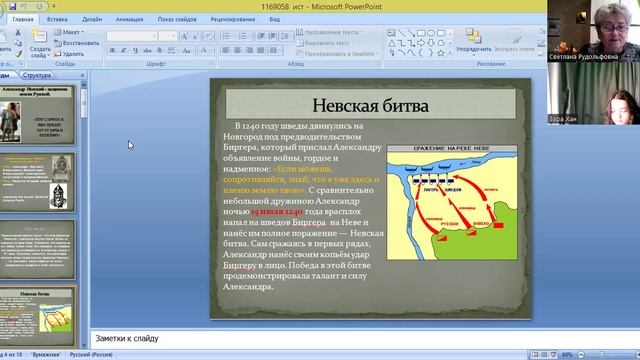
Task: Open the font size combo box
Action: (x=168, y=36)
